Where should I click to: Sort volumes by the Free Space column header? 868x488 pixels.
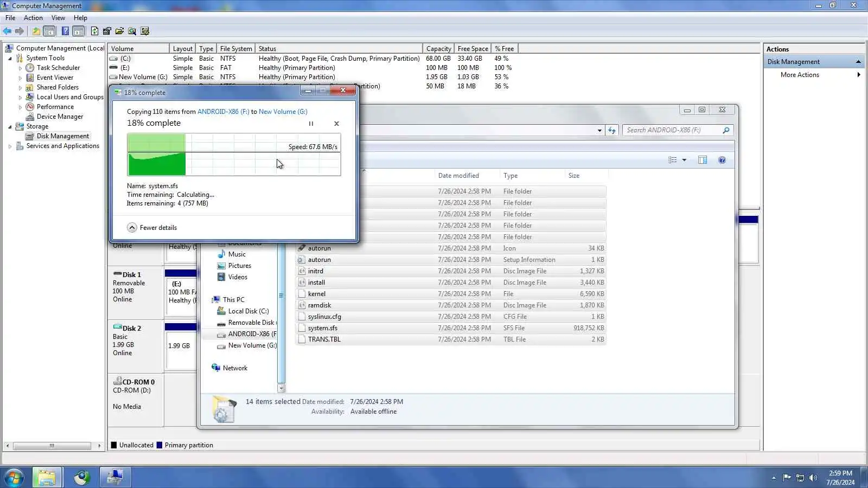point(473,49)
